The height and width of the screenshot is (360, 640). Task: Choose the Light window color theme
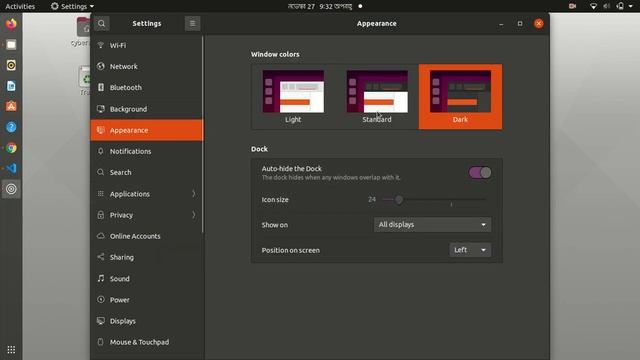coord(293,97)
